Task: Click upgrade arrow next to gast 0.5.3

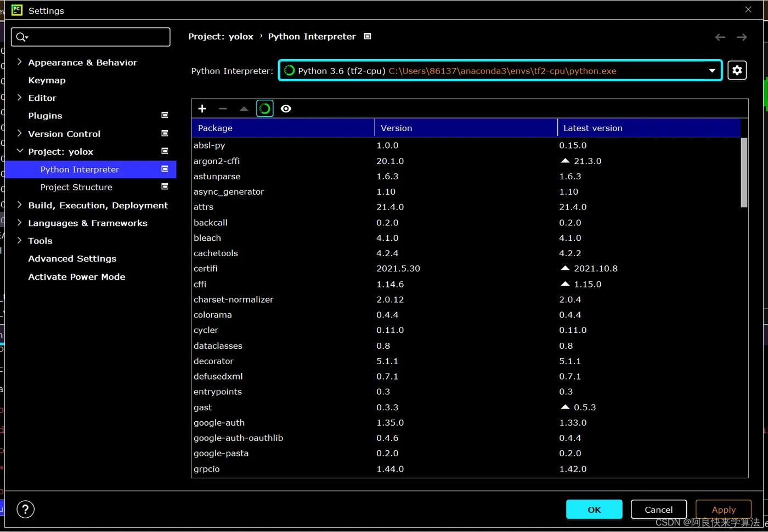Action: pyautogui.click(x=565, y=407)
